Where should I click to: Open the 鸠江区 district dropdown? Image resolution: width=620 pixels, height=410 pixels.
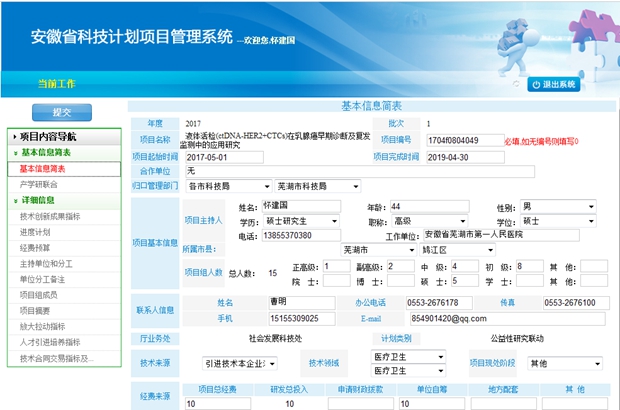tap(457, 250)
